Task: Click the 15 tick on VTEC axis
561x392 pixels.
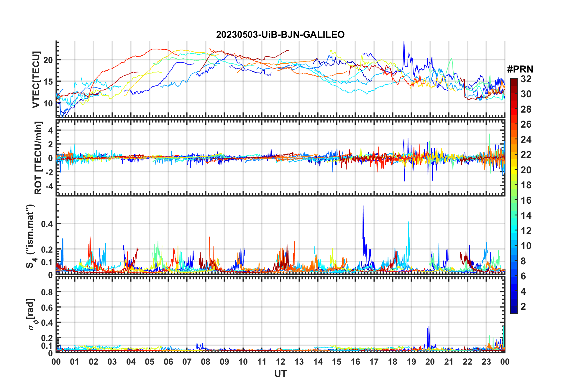Action: [x=48, y=82]
